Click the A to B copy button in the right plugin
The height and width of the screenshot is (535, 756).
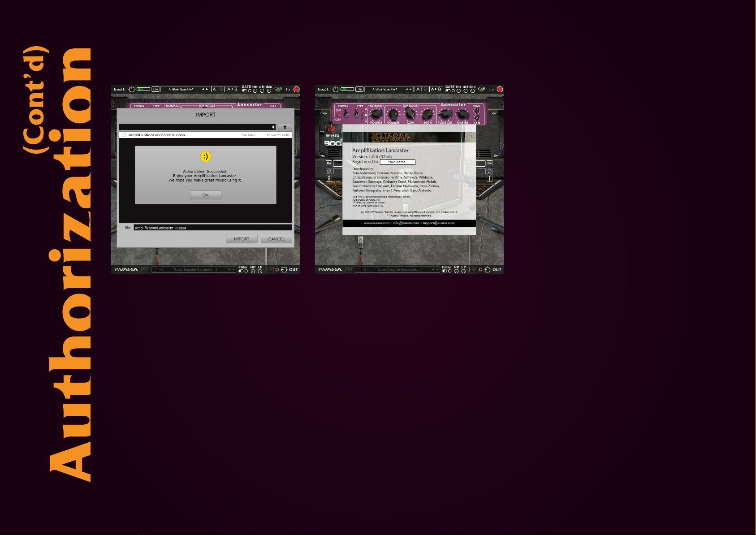pos(436,89)
